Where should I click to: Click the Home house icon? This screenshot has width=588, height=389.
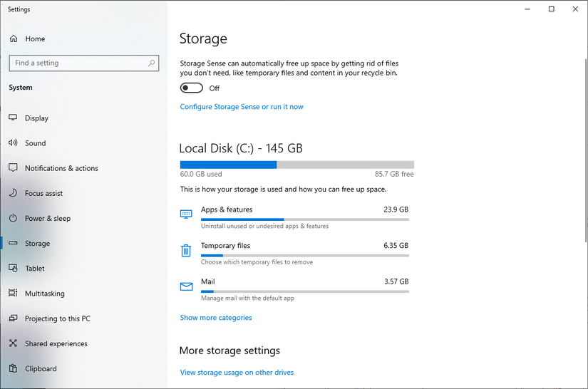point(14,38)
